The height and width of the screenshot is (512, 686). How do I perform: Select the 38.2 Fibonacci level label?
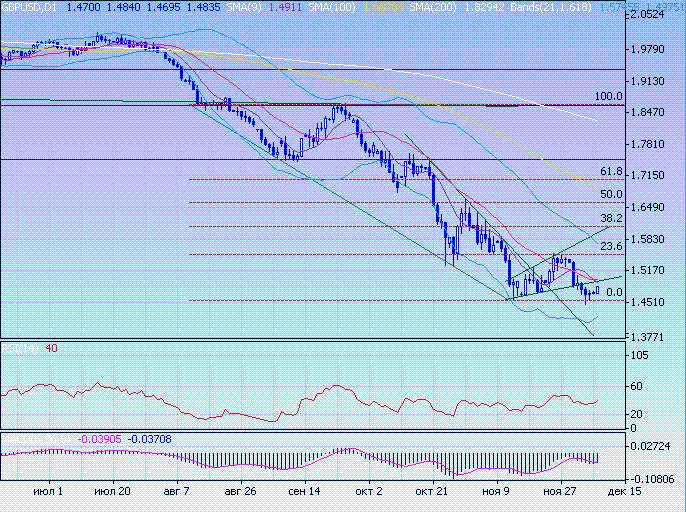tap(612, 219)
